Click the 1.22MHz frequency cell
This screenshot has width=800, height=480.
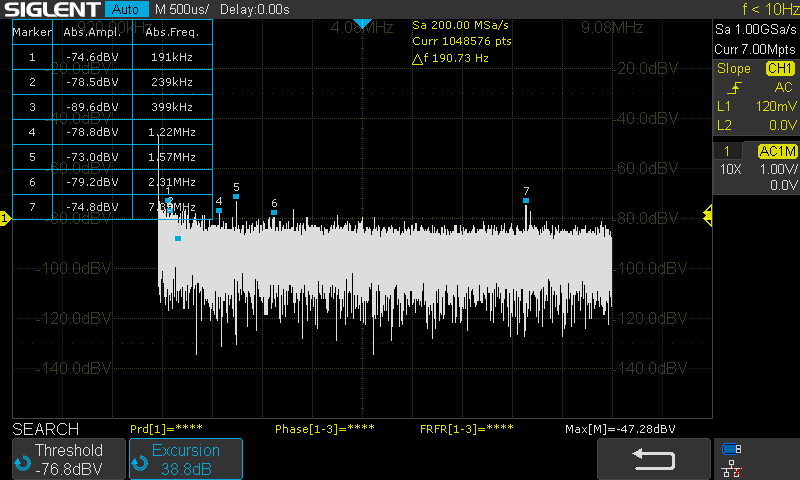(x=172, y=132)
